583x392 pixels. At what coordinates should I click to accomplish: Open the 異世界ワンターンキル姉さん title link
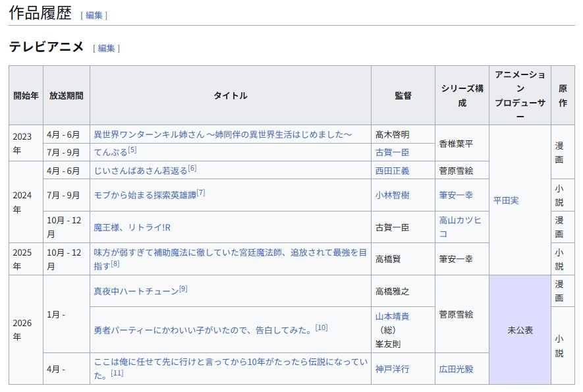[228, 134]
